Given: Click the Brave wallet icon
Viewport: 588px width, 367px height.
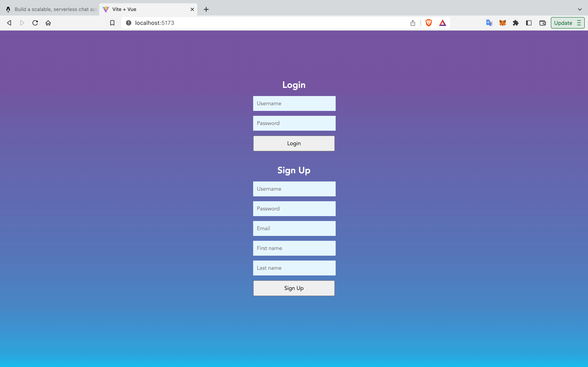Looking at the screenshot, I should [x=542, y=23].
